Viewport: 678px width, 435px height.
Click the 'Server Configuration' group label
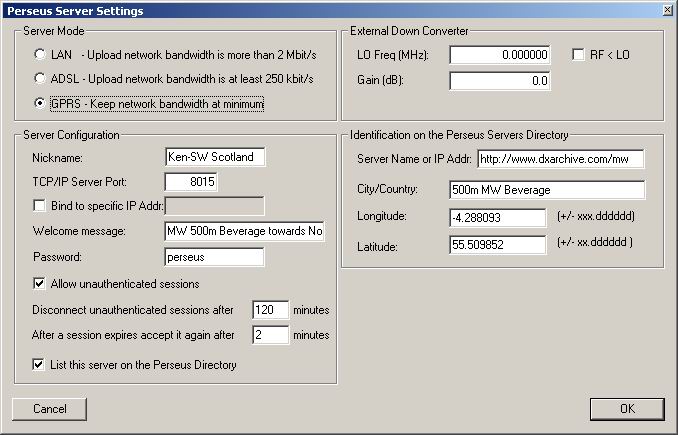71,135
